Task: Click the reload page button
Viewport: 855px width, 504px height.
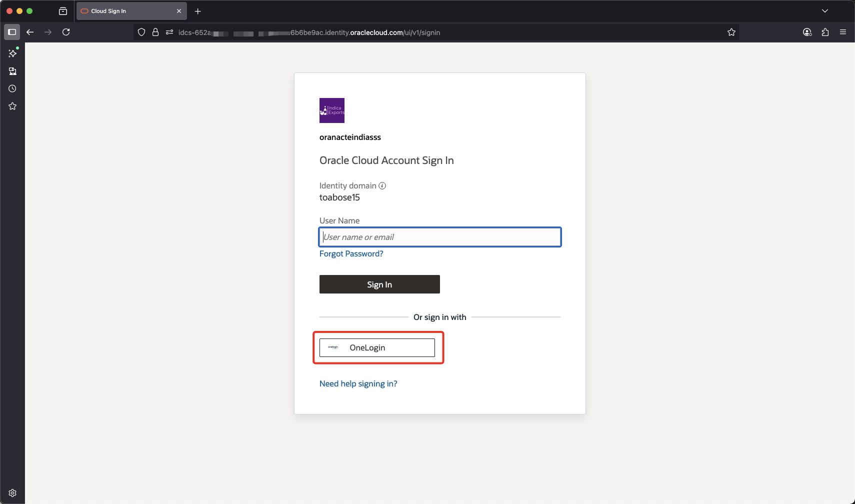Action: 66,32
